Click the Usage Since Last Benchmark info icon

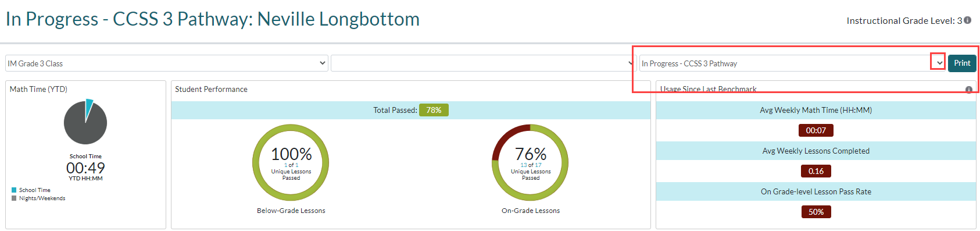[969, 90]
